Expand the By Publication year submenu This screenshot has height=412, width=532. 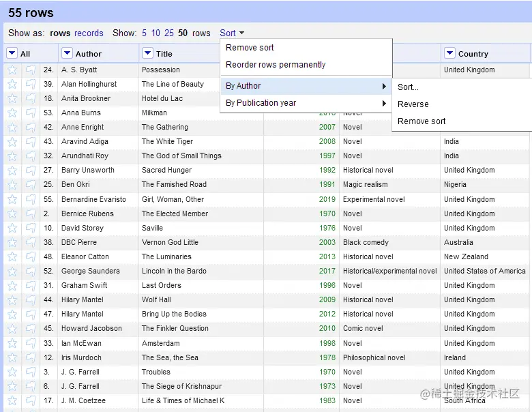pos(306,103)
